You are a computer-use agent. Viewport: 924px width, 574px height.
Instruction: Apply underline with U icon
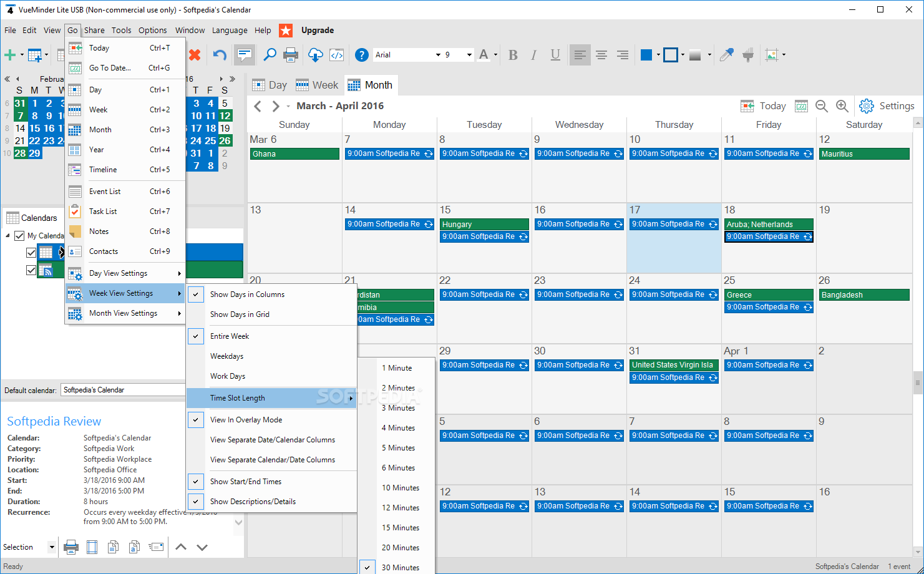555,55
